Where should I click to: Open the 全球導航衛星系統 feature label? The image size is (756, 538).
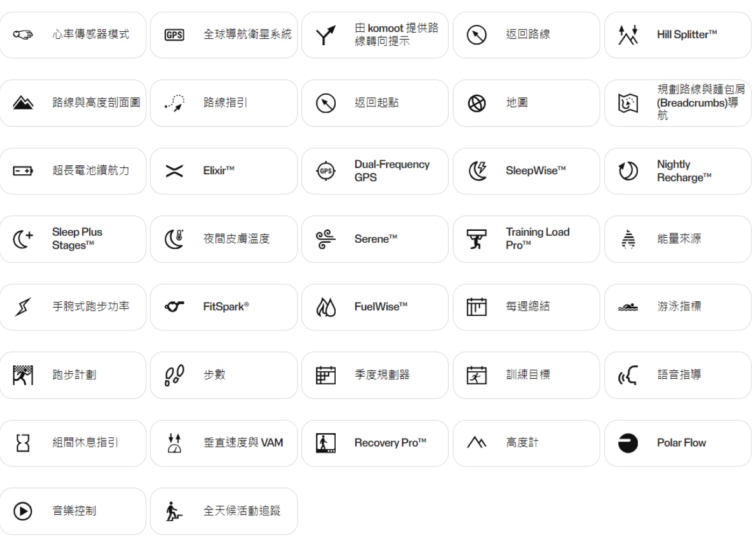248,34
